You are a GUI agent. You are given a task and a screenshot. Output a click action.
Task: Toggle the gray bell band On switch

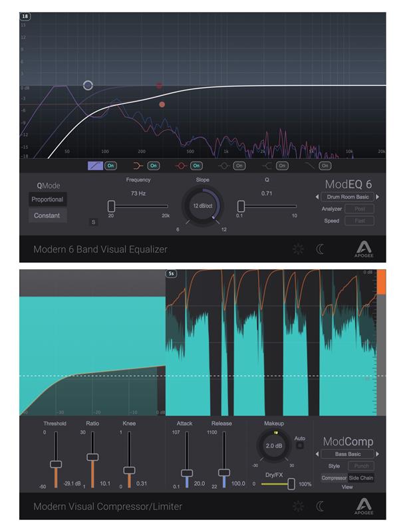[239, 166]
